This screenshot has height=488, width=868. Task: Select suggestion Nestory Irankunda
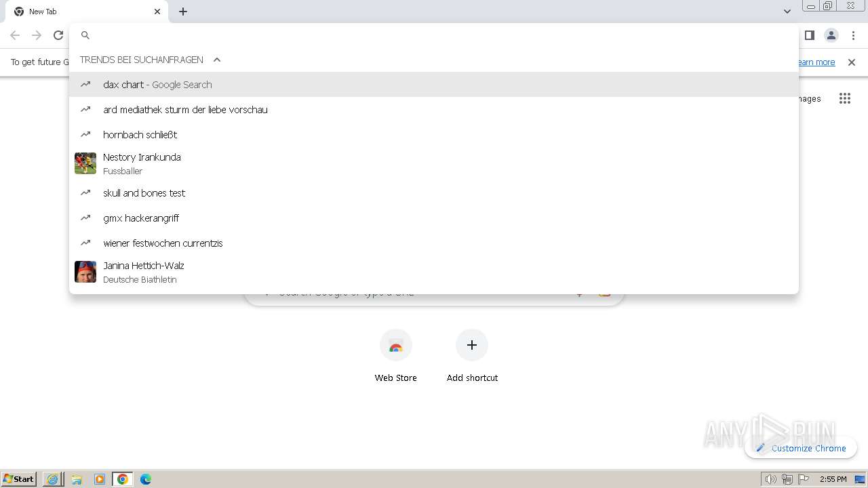434,163
